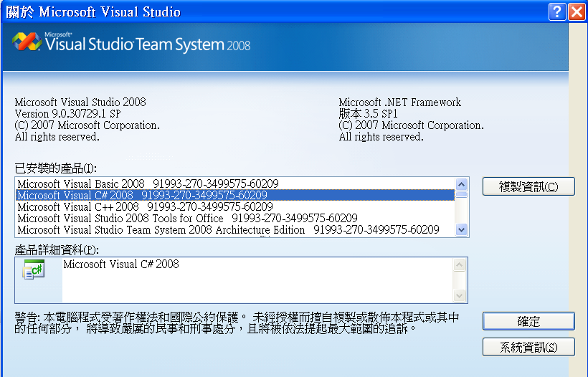Image resolution: width=588 pixels, height=377 pixels.
Task: Select Microsoft Visual Basic 2008 row
Action: pyautogui.click(x=235, y=183)
